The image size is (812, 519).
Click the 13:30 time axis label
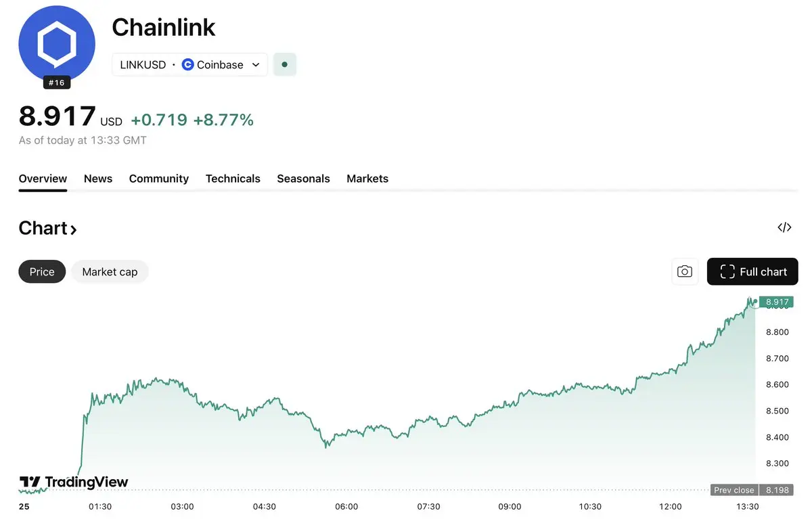pos(748,507)
